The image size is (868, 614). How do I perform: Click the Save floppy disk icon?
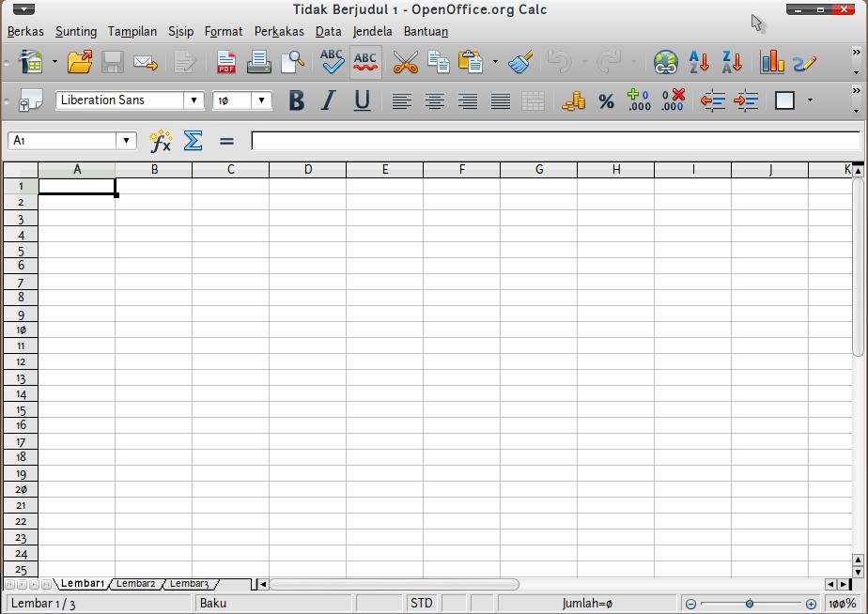tap(113, 62)
